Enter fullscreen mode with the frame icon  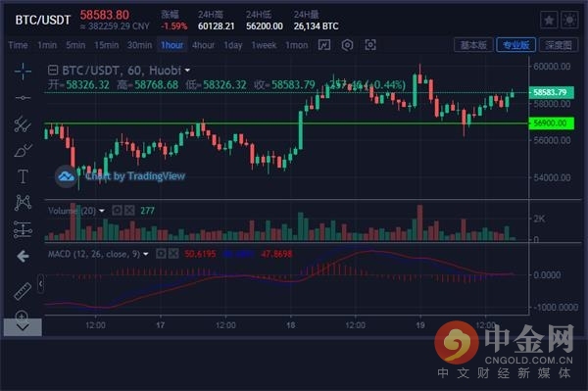click(x=370, y=45)
